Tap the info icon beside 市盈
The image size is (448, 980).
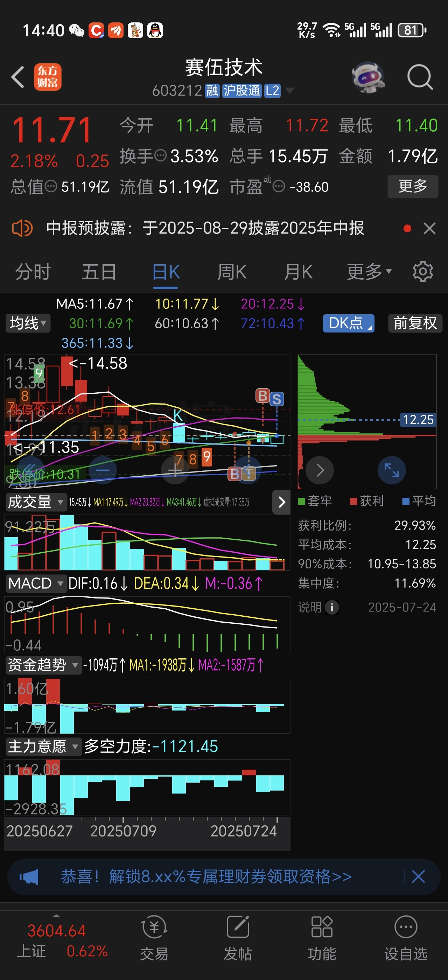pyautogui.click(x=279, y=187)
